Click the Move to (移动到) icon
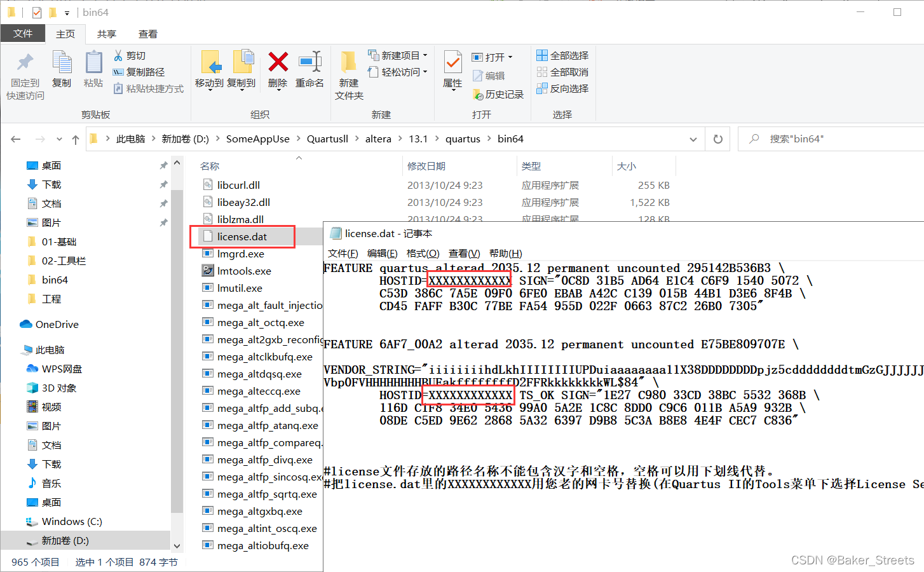 [x=210, y=62]
